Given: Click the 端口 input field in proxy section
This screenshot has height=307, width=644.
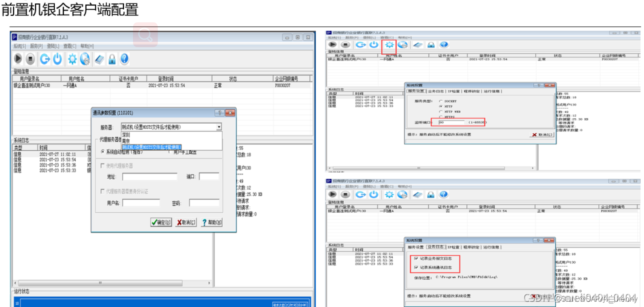Looking at the screenshot, I should pos(209,177).
